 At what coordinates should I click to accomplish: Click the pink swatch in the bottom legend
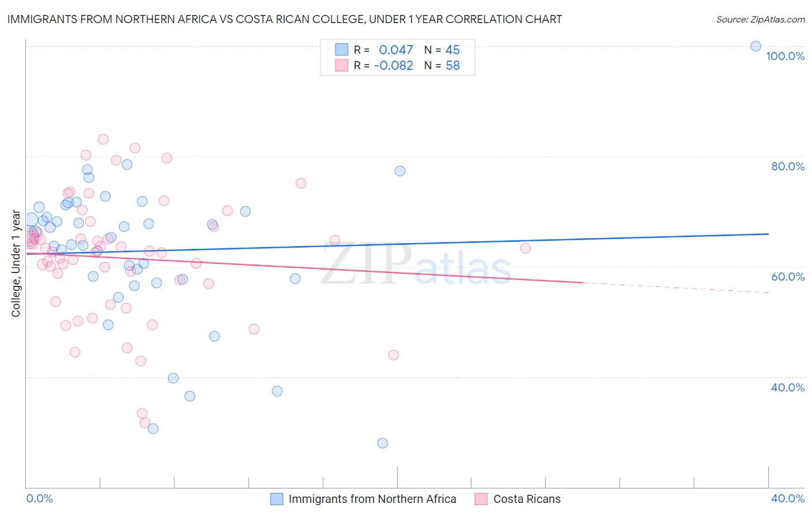[x=481, y=499]
